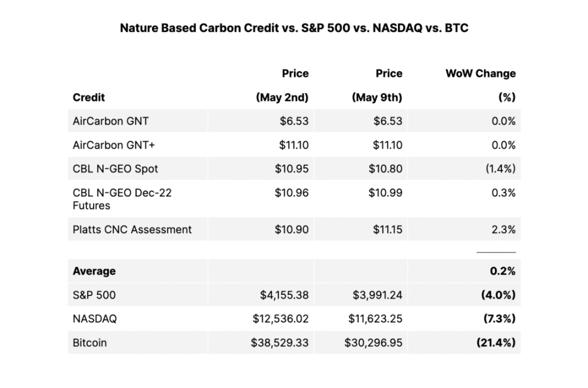Select the $11,623.25 NASDAQ price cell

[373, 319]
